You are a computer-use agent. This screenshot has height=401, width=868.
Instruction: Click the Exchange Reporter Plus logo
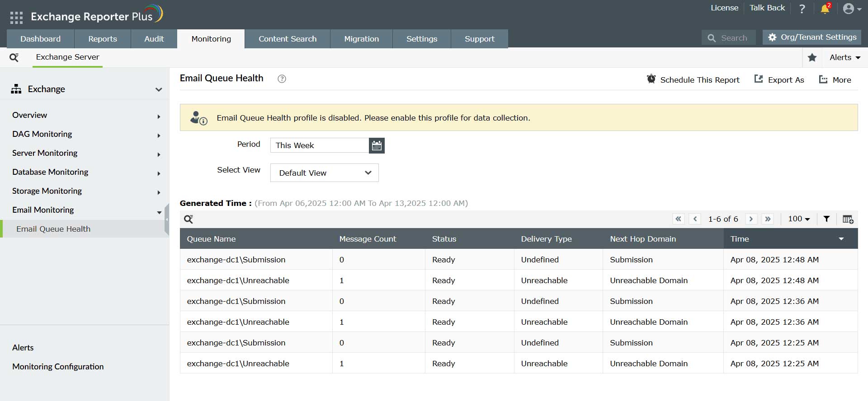[96, 15]
